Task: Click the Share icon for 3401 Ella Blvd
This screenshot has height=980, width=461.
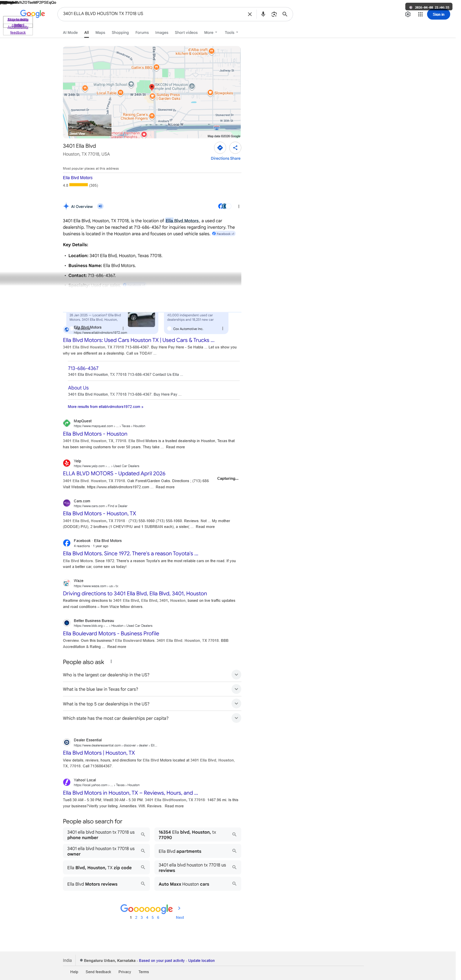Action: pyautogui.click(x=235, y=148)
